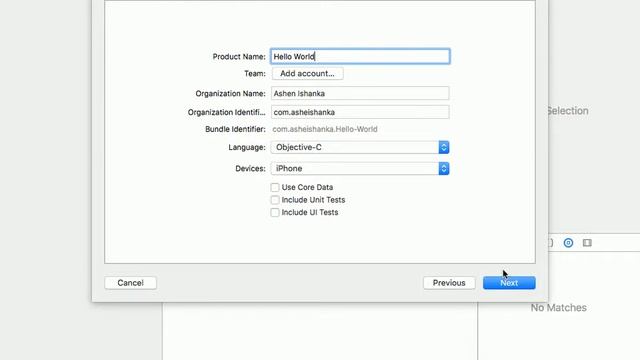
Task: Go back with the Previous button
Action: click(449, 283)
